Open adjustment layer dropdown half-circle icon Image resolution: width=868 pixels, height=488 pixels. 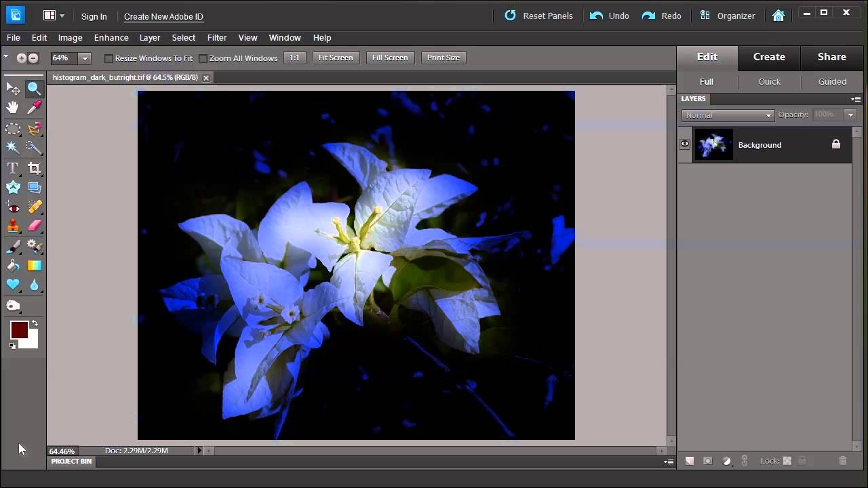tap(727, 461)
